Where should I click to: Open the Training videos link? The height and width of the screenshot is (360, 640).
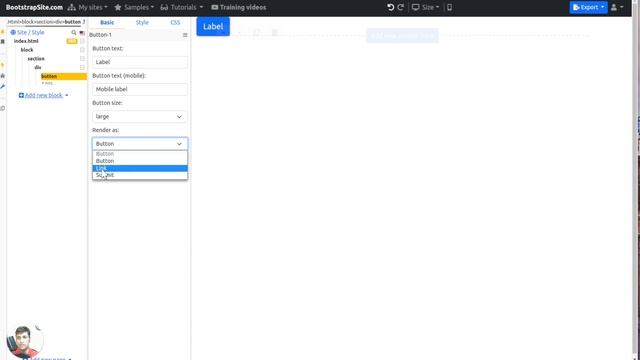[239, 7]
